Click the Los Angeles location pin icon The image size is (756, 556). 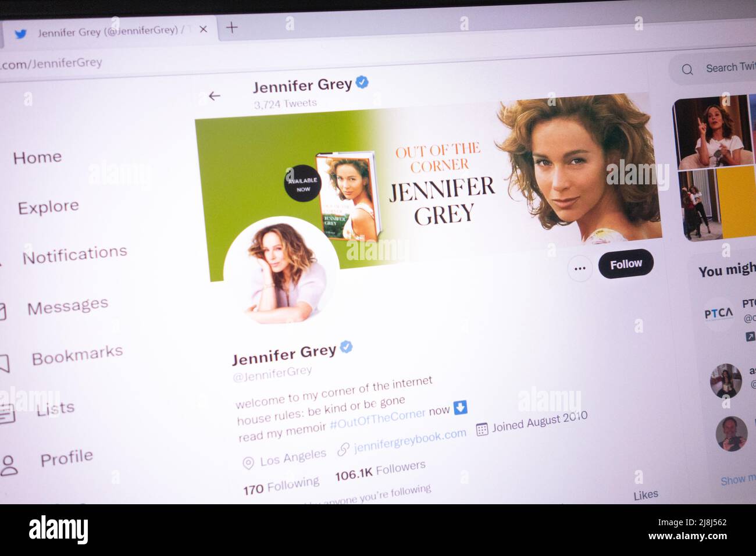coord(248,463)
